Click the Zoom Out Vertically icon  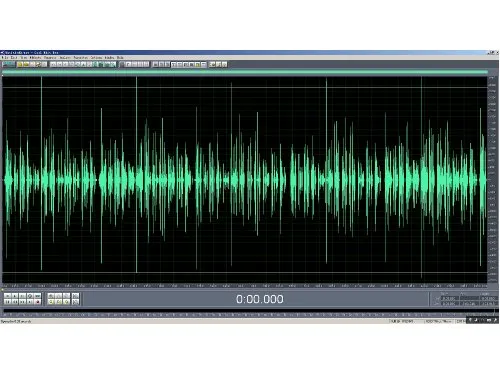(75, 302)
